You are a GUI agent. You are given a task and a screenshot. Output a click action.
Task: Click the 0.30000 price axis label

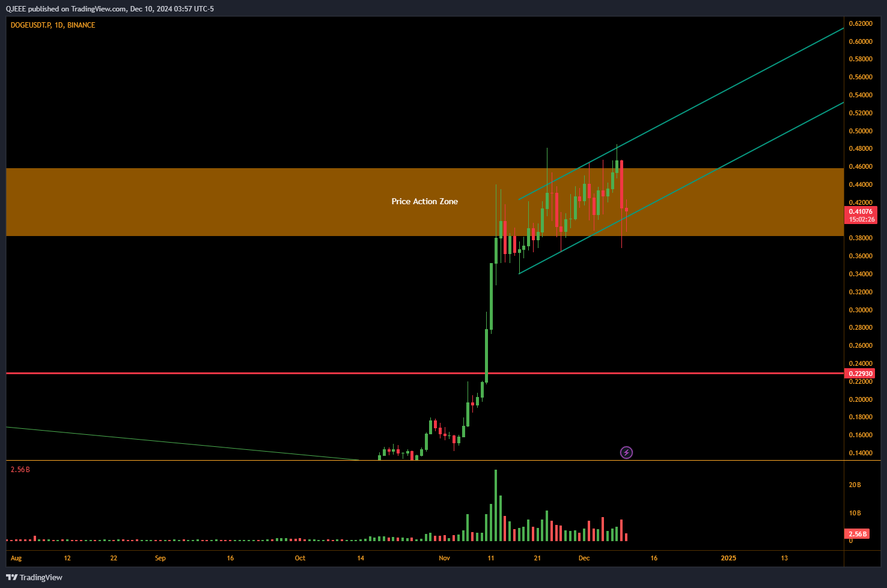pos(861,310)
